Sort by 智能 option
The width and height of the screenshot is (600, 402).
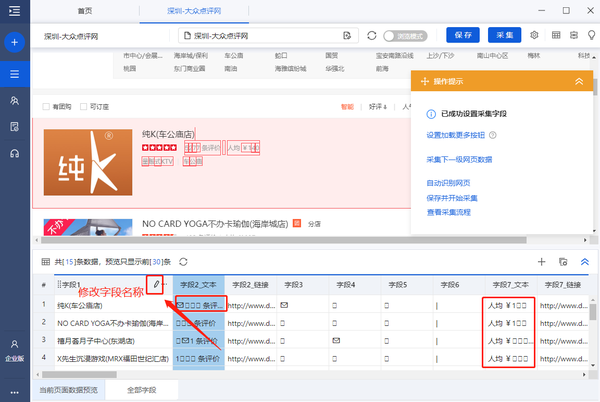(347, 107)
